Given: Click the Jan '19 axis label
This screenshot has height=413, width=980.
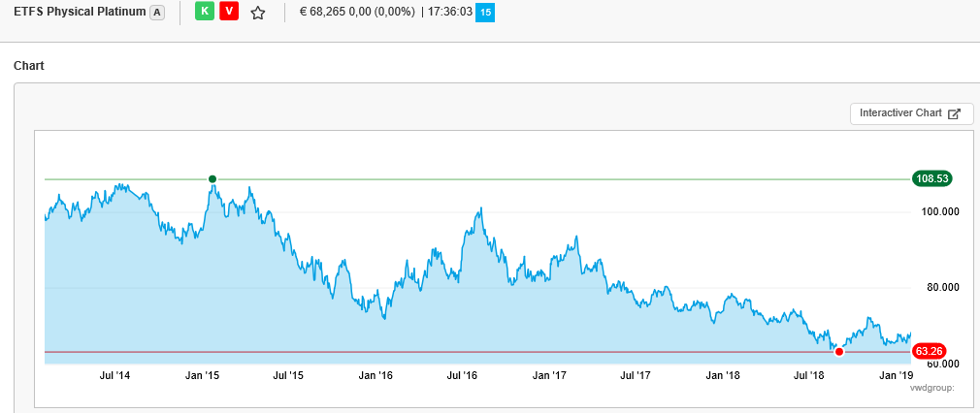Looking at the screenshot, I should click(x=896, y=374).
